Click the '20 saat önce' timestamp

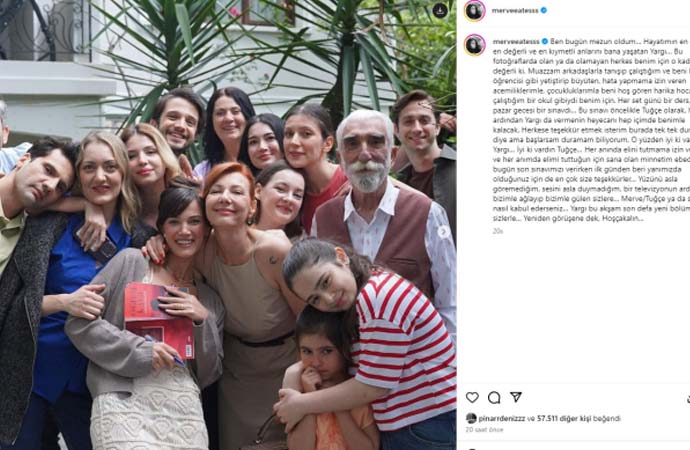484,430
